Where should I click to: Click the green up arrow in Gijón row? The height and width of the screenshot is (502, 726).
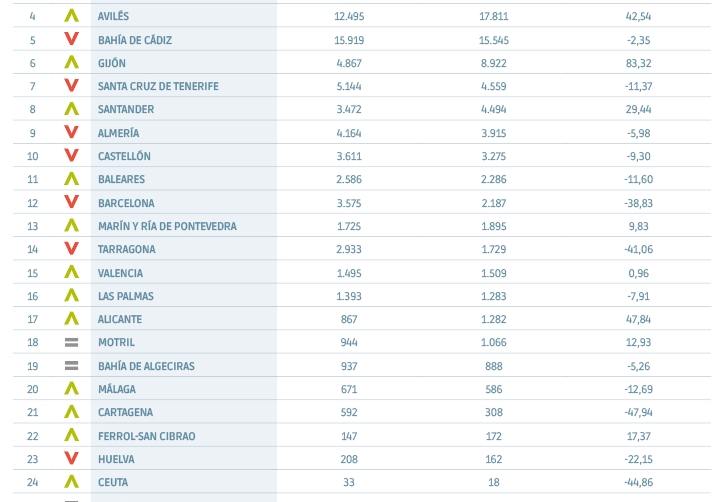click(x=71, y=63)
